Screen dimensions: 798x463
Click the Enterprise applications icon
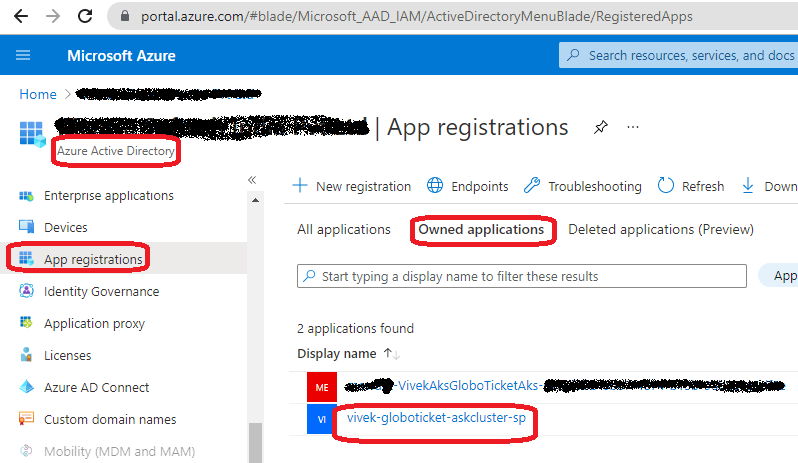pos(26,196)
